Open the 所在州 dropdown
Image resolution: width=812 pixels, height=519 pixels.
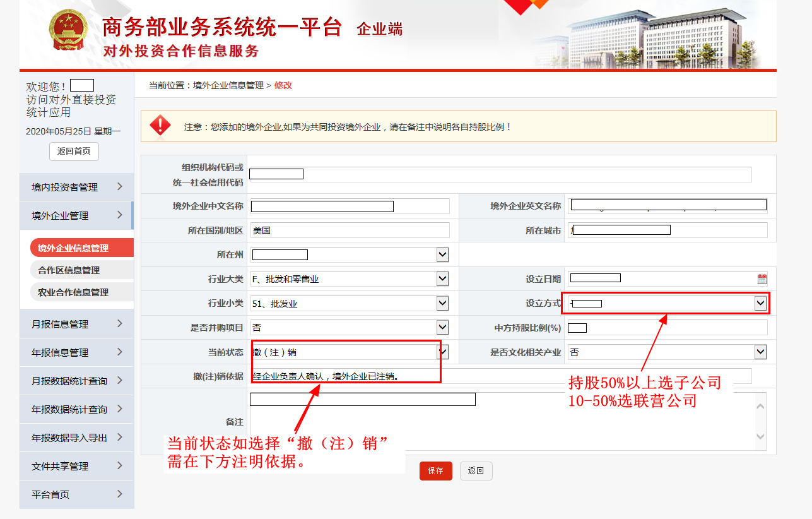pyautogui.click(x=442, y=254)
